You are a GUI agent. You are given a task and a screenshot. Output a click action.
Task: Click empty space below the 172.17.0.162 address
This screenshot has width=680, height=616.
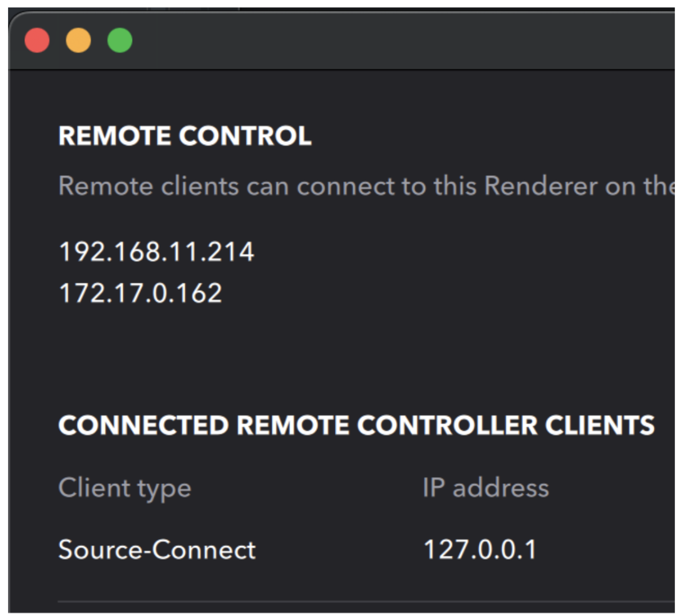point(188,351)
